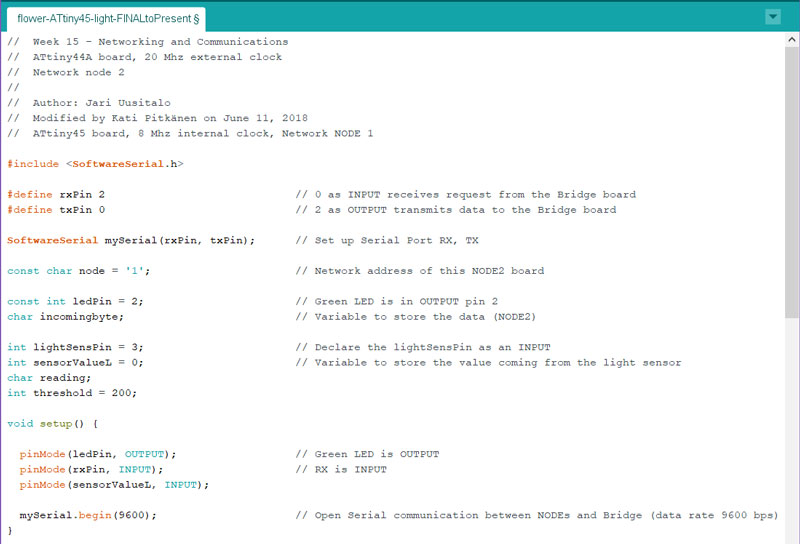Click the 'pinMode(rxPin, INPUT);' line
The height and width of the screenshot is (544, 800).
91,470
